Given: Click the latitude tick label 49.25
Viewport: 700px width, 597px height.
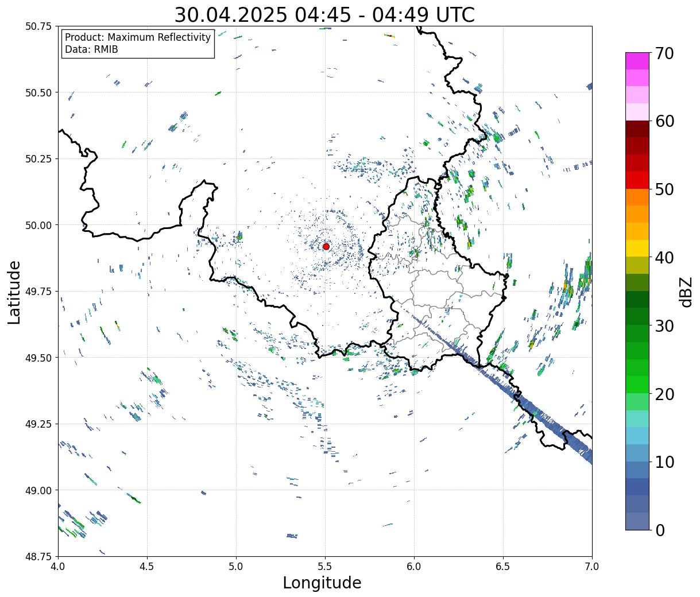Looking at the screenshot, I should tap(38, 424).
